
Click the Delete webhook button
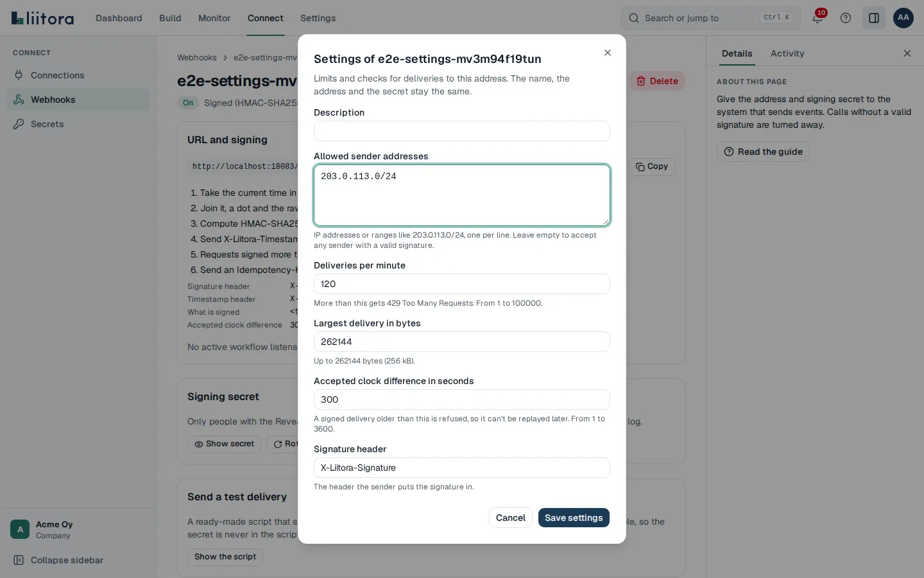pyautogui.click(x=657, y=81)
